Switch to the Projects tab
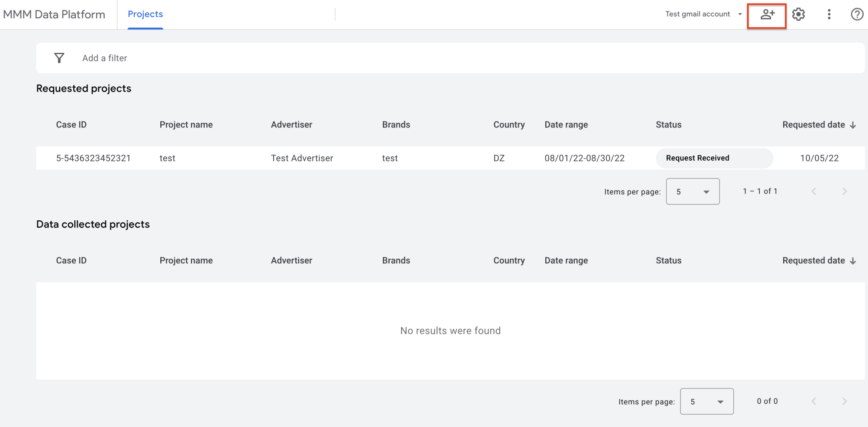The width and height of the screenshot is (868, 427). (145, 14)
